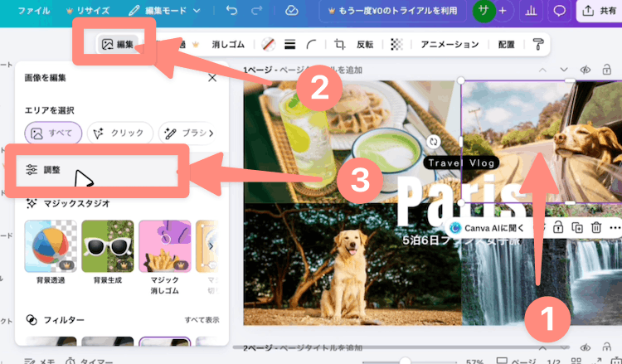Open the grid view icon

click(x=576, y=361)
